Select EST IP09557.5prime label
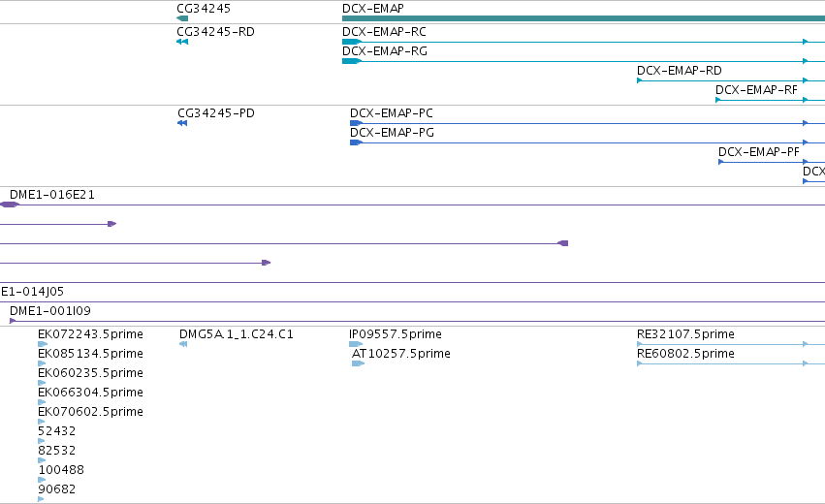The image size is (825, 504). 396,334
